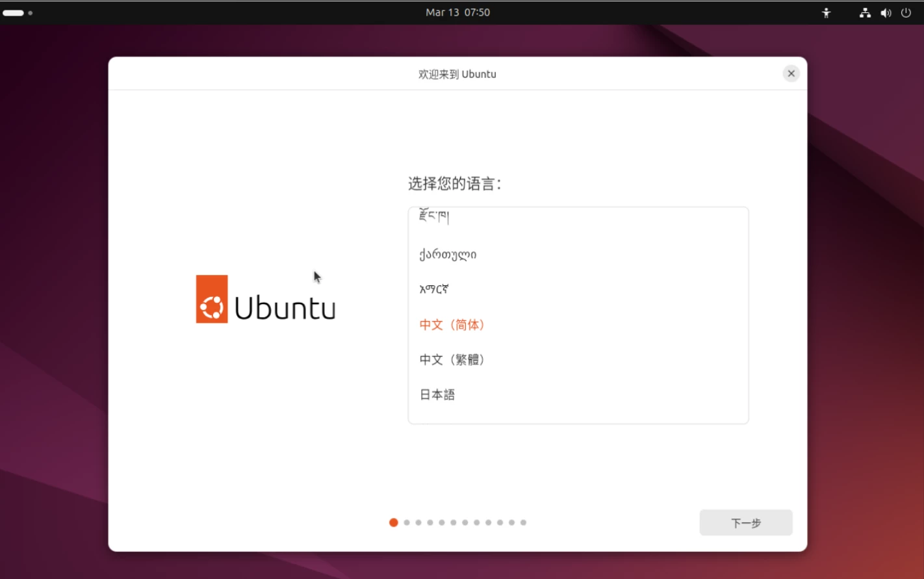Click the last page indicator dot
Image resolution: width=924 pixels, height=579 pixels.
523,522
